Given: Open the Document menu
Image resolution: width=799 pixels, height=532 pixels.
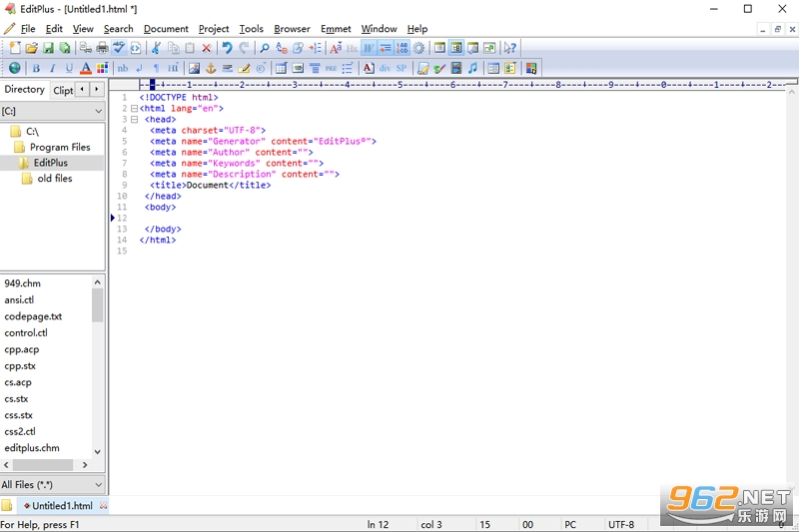Looking at the screenshot, I should [166, 29].
